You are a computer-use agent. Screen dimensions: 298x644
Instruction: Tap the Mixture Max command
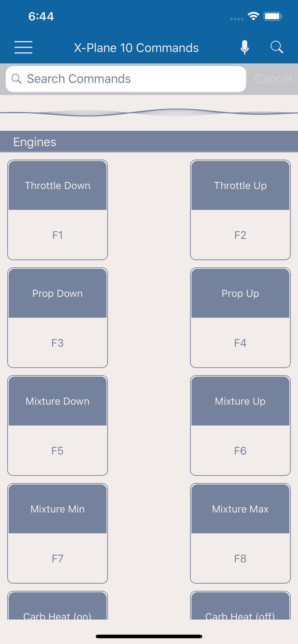point(240,533)
